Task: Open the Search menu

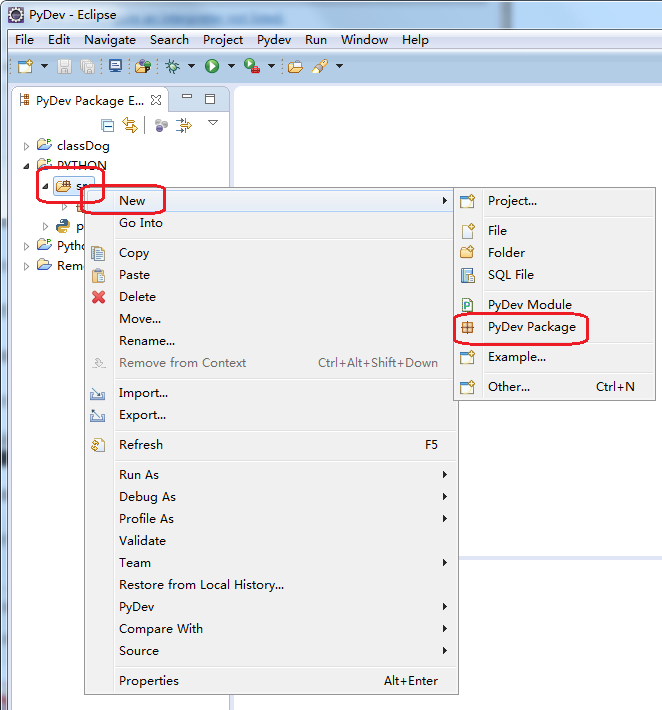Action: click(169, 40)
